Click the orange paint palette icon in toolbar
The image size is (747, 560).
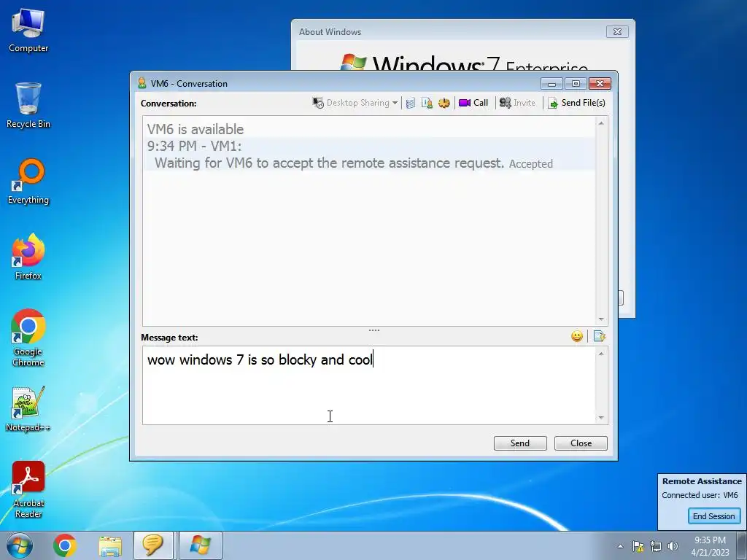click(x=444, y=103)
